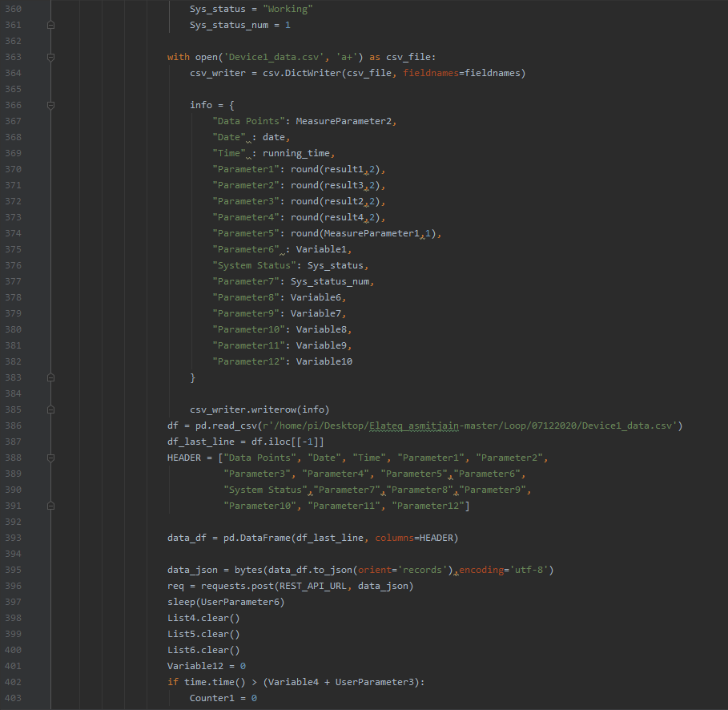
Task: Click sleep(UserParameter6) on line 397
Action: click(x=226, y=602)
